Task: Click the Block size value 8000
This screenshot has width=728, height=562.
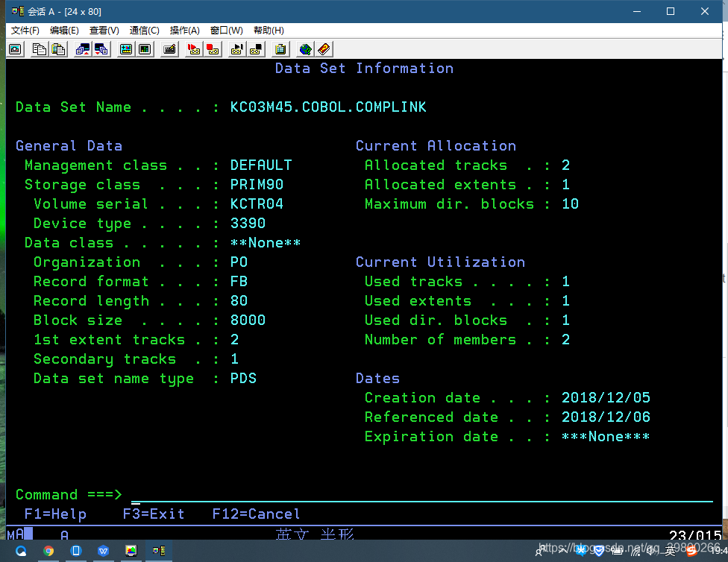Action: click(248, 321)
